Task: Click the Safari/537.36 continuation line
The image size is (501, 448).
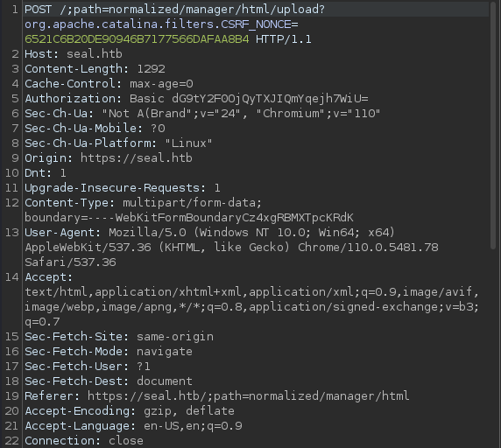Action: click(x=71, y=262)
